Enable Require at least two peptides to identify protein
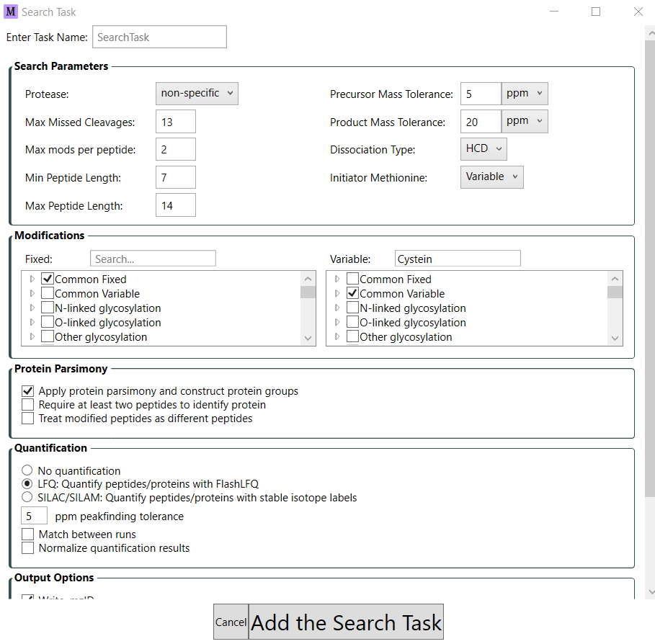Image resolution: width=655 pixels, height=644 pixels. tap(27, 405)
